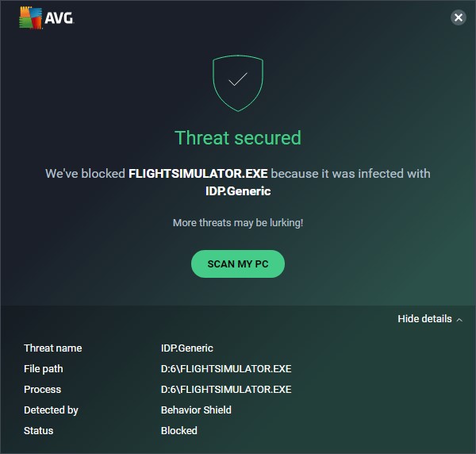Click the More threats may be lurking text
The width and height of the screenshot is (476, 454).
[238, 223]
